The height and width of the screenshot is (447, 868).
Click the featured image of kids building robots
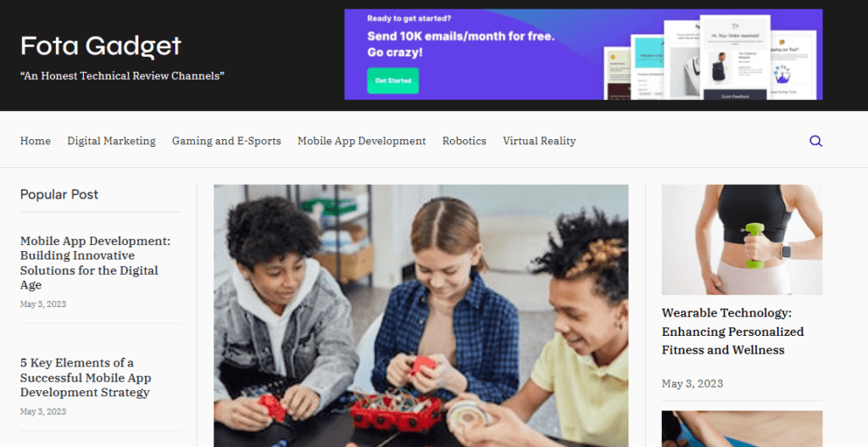(420, 316)
